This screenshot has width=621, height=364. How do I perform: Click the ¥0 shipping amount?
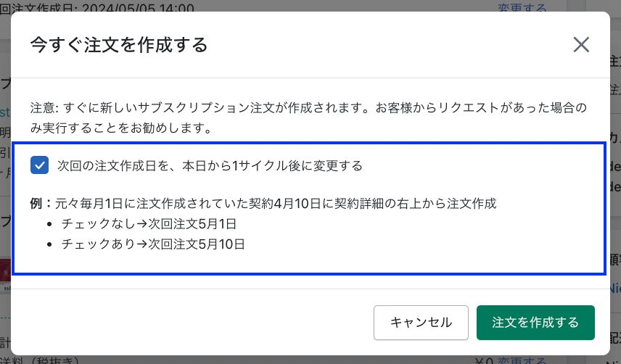pos(484,360)
